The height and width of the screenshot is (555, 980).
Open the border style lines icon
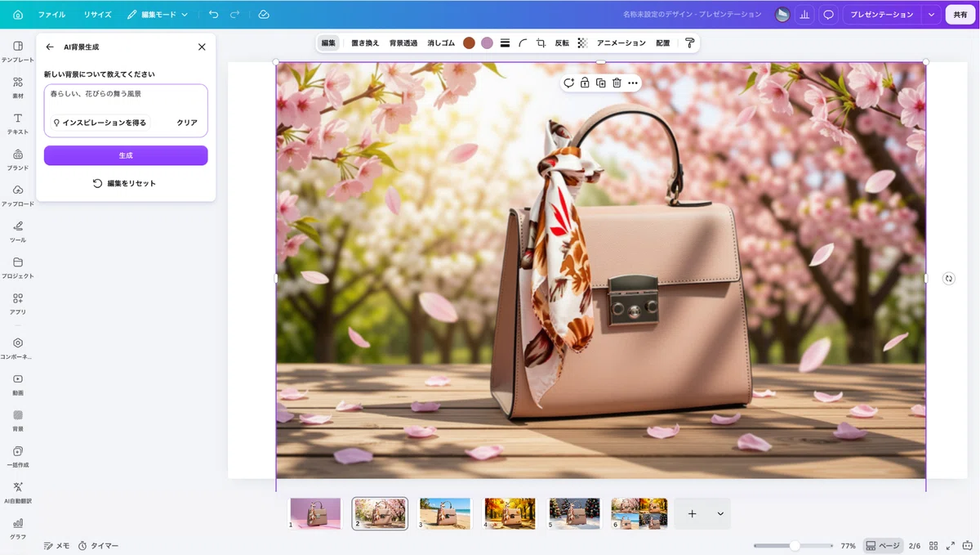tap(505, 43)
